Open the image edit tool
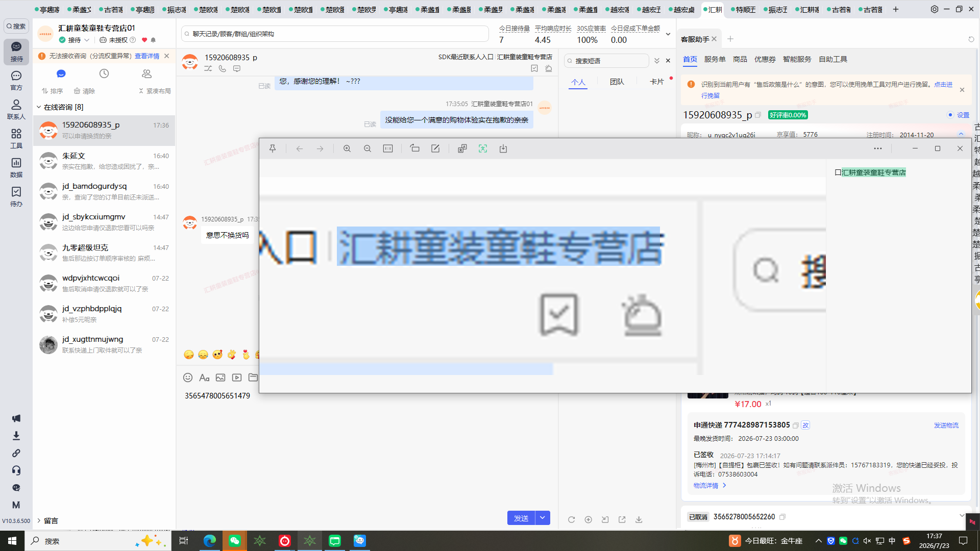Image resolution: width=980 pixels, height=551 pixels. (x=435, y=148)
